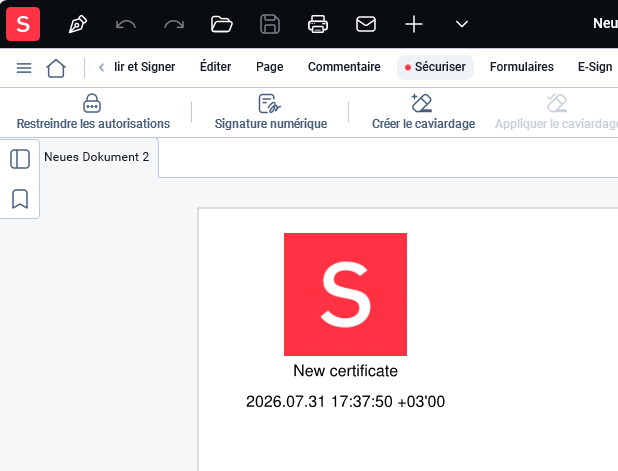The width and height of the screenshot is (618, 471).
Task: Click the red S application logo
Action: click(23, 24)
